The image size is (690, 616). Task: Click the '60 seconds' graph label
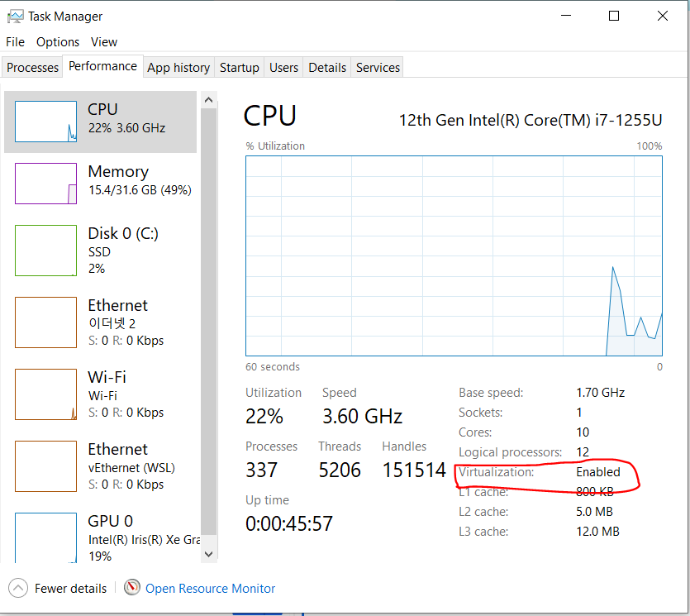273,367
